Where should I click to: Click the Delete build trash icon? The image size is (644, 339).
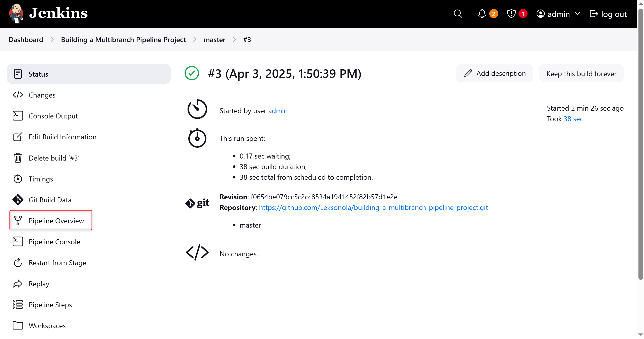[x=18, y=158]
